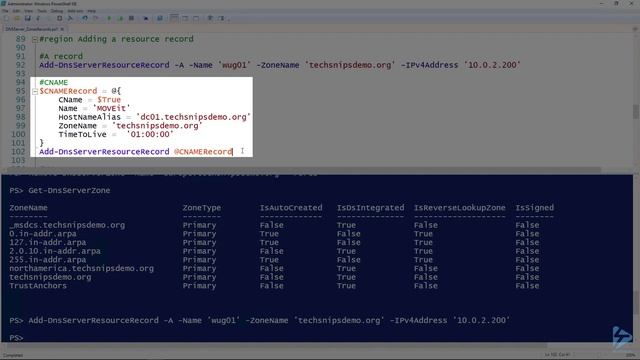Viewport: 640px width, 360px height.
Task: Select the DnsServer_ZoneRecords.ps1 script tab
Action: (31, 29)
